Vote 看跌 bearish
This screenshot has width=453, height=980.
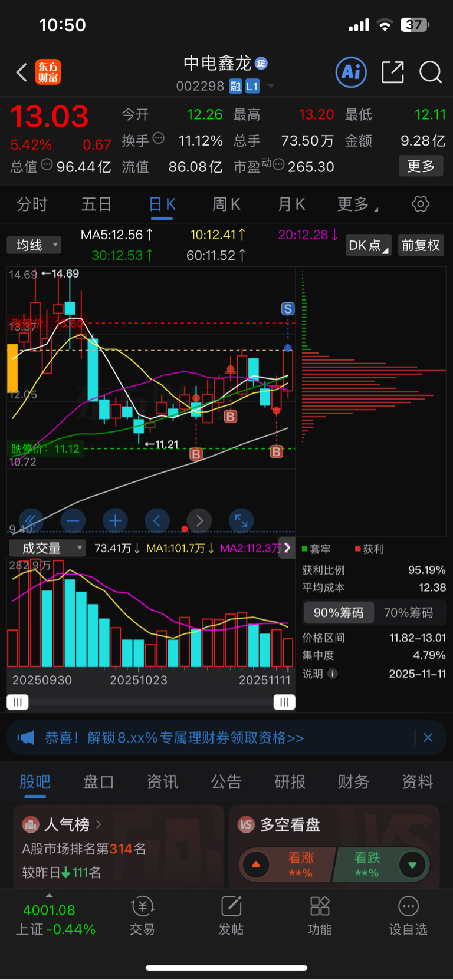[380, 864]
